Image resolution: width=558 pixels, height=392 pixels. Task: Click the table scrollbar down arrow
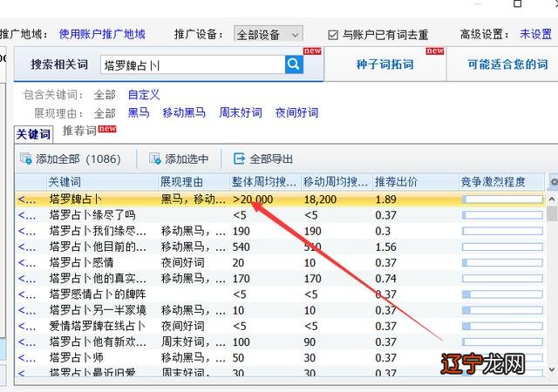coord(552,370)
